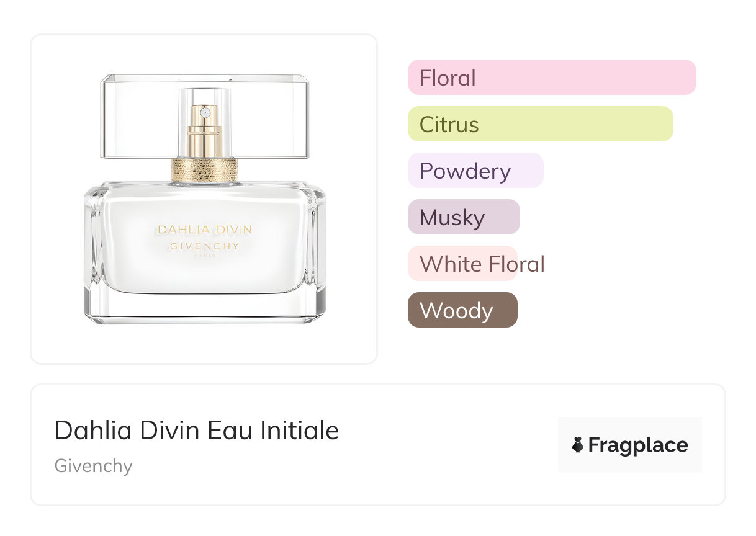This screenshot has width=756, height=536.
Task: Choose the Musky accord bar
Action: [x=463, y=217]
